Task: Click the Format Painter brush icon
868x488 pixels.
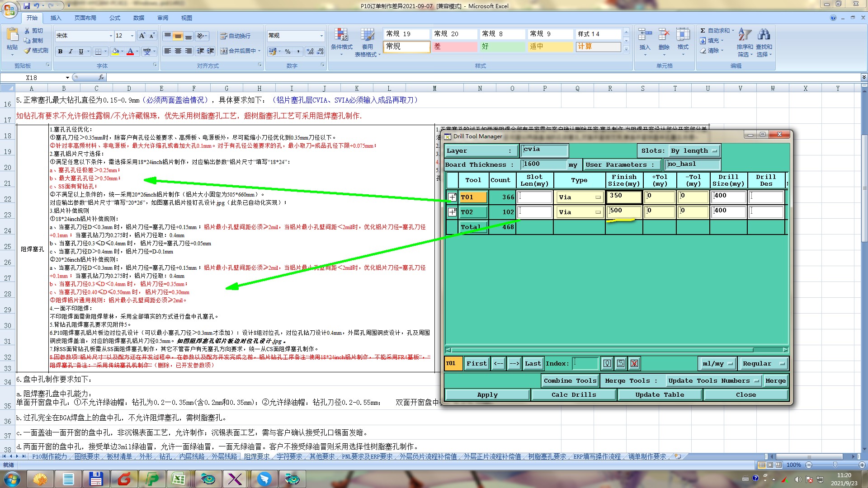Action: pyautogui.click(x=28, y=51)
